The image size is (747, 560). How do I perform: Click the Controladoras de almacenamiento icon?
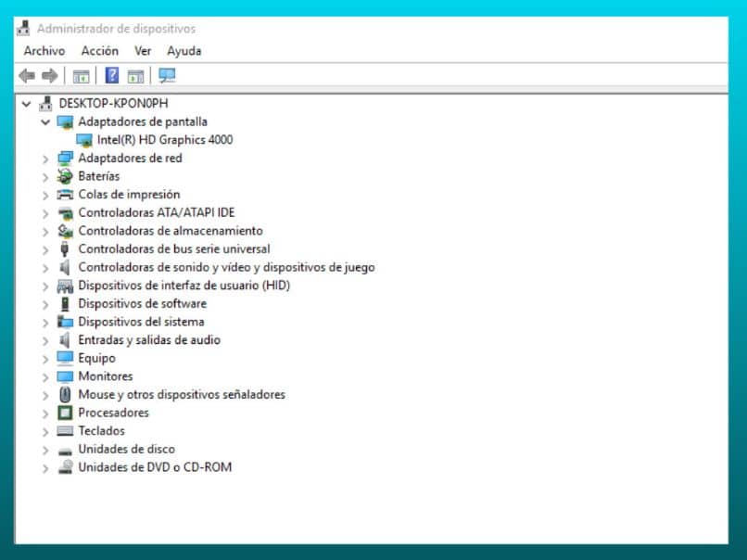point(65,231)
